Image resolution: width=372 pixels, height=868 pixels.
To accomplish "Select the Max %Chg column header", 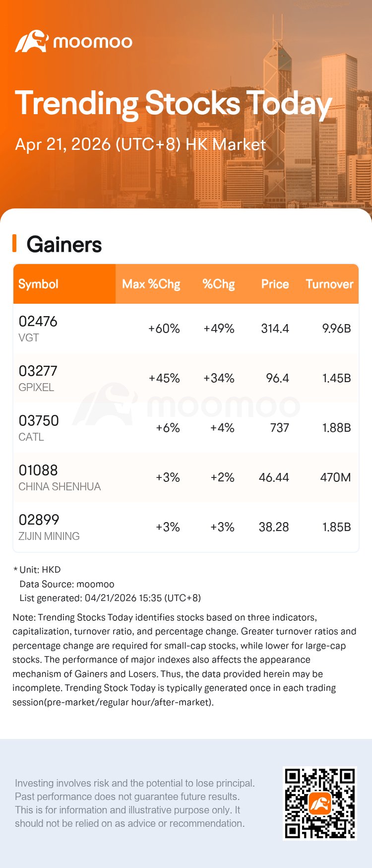I will 151,284.
